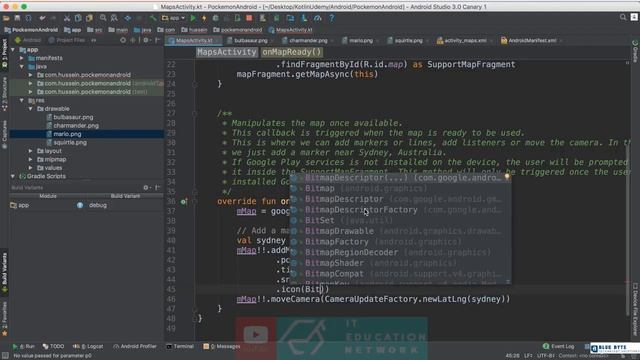Open the TODO tool window
The height and width of the screenshot is (360, 640).
click(53, 346)
